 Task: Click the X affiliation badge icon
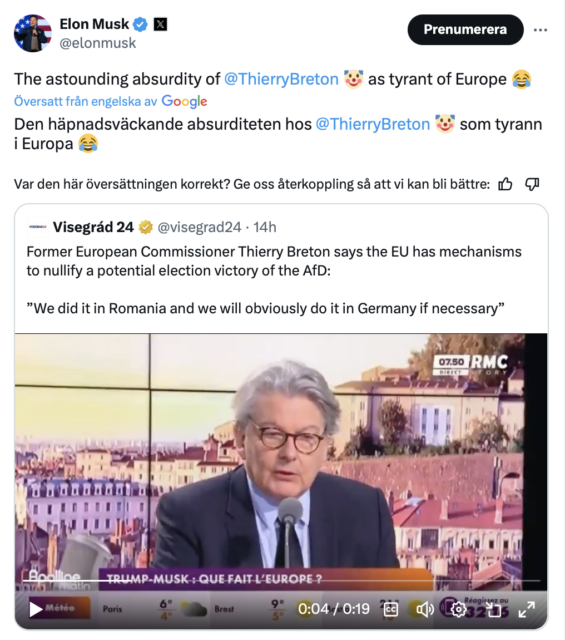point(160,24)
